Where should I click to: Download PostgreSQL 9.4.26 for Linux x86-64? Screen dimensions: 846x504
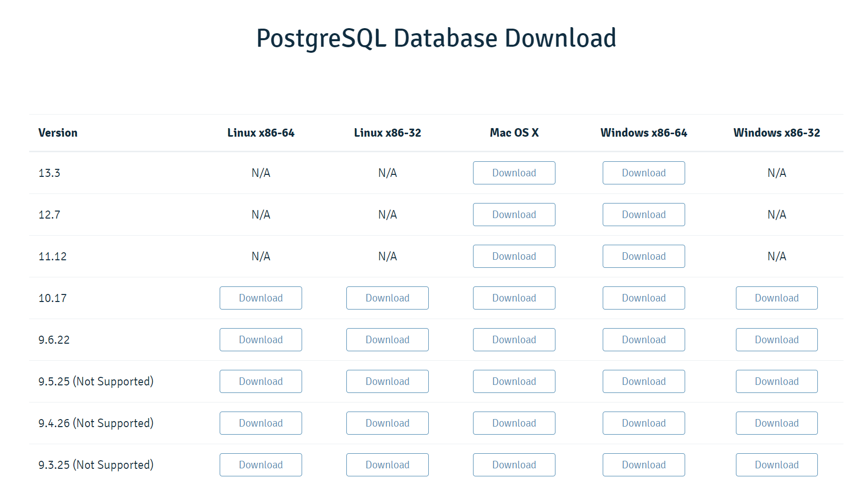tap(260, 423)
